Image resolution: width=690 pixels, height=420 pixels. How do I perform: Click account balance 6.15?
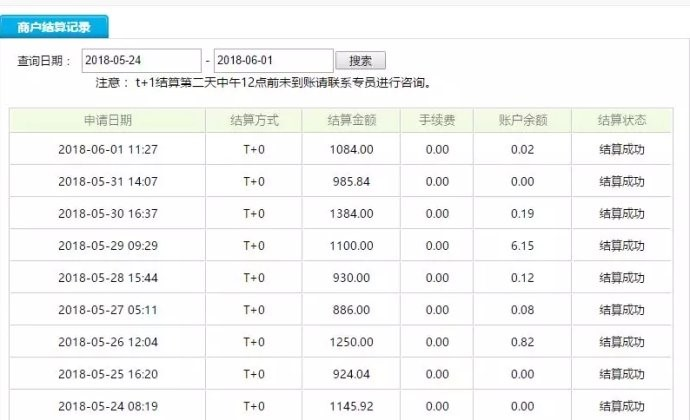coord(522,245)
